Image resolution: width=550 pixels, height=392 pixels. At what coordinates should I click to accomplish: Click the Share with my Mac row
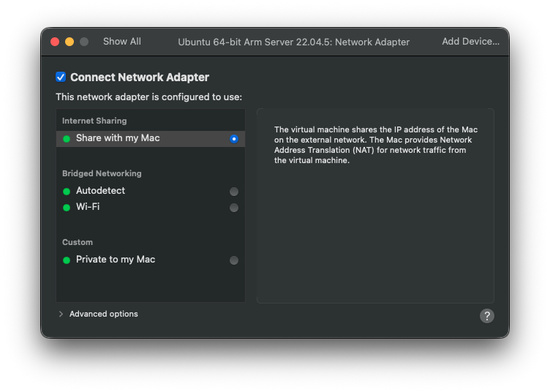coord(151,138)
